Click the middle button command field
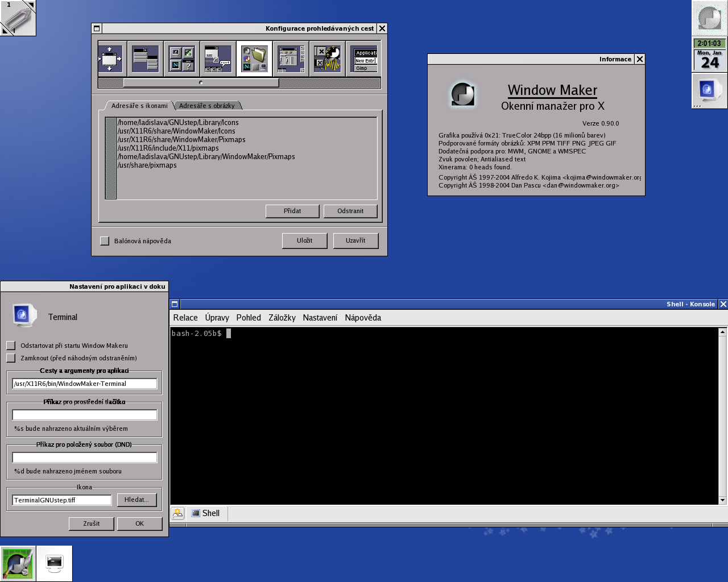Screen dimensions: 728x582 [85, 415]
